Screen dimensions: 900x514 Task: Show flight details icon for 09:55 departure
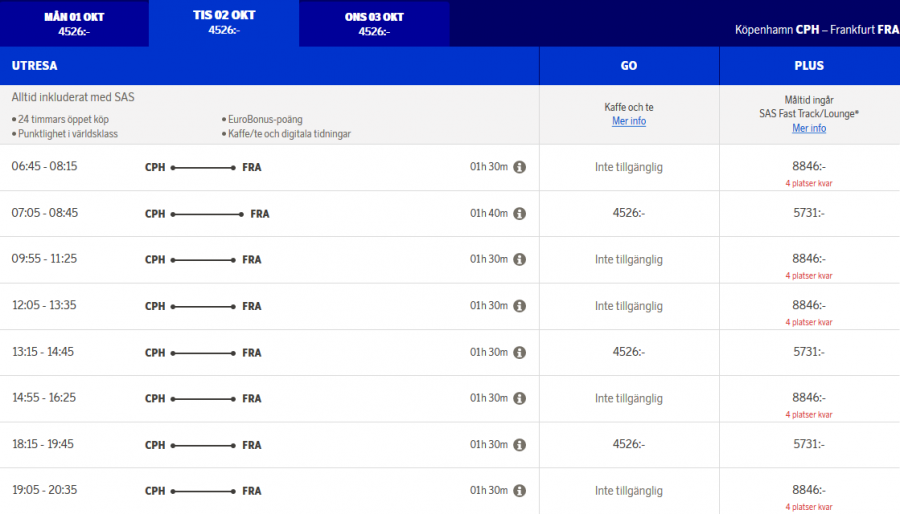click(520, 259)
